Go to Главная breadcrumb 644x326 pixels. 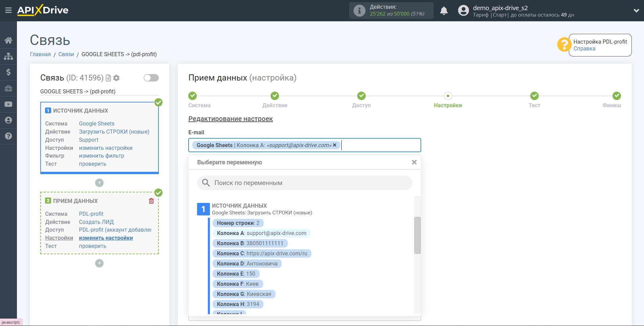(x=40, y=54)
